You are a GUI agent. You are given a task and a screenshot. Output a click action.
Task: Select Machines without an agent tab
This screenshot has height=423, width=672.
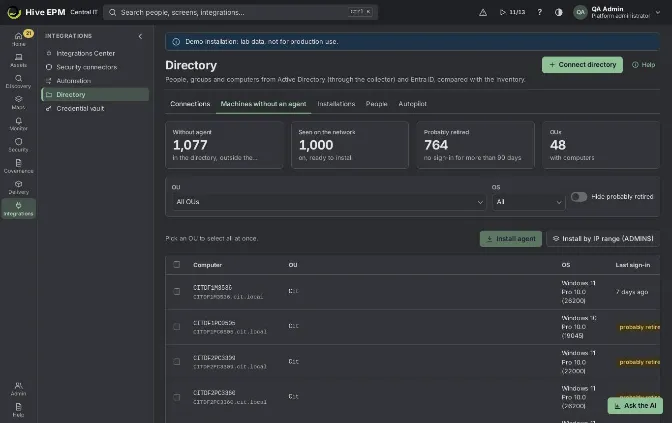[x=263, y=104]
